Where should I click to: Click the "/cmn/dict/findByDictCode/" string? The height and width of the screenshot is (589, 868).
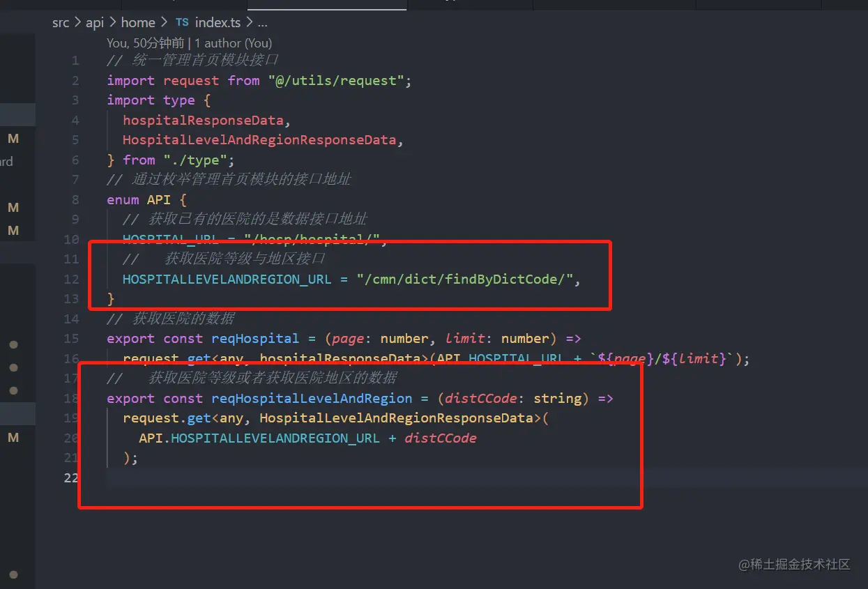[x=464, y=280]
